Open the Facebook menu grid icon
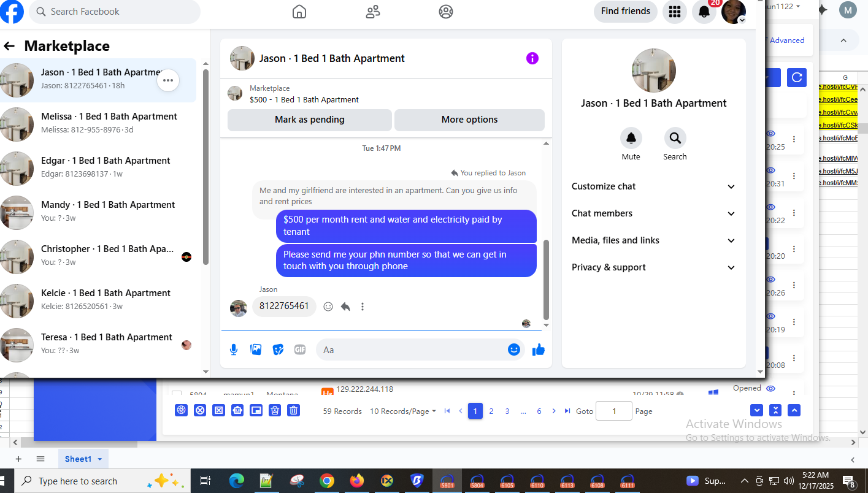This screenshot has height=493, width=868. [x=675, y=12]
